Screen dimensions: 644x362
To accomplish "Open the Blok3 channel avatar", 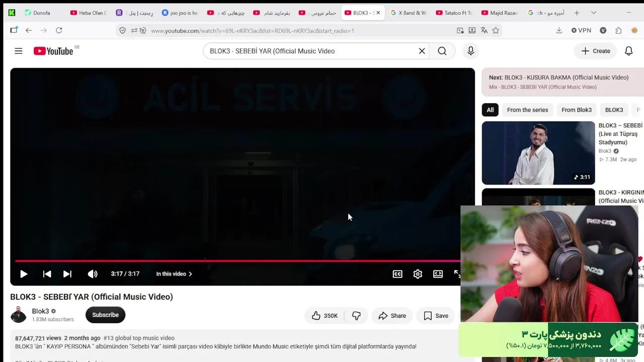I will [19, 315].
